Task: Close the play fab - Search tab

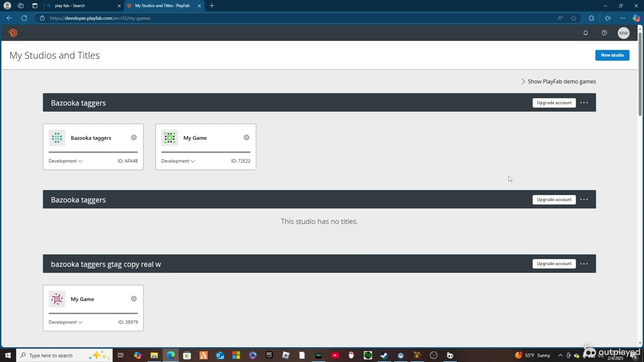Action: (119, 6)
